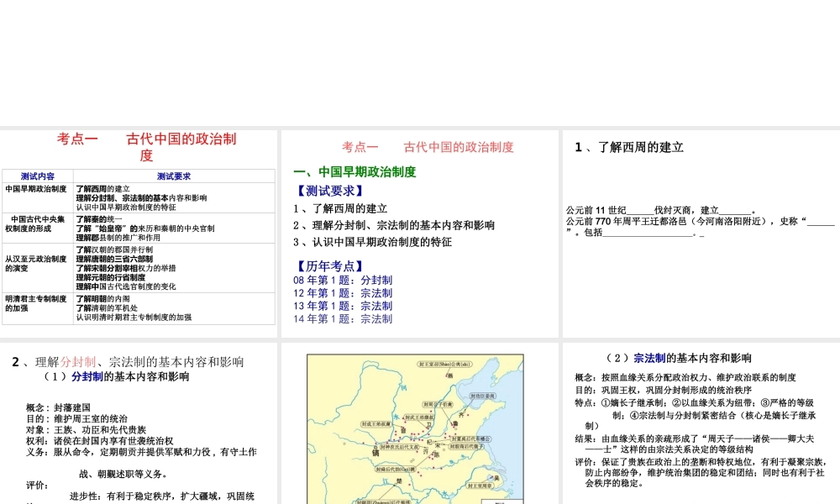Click the line 概念：按照血缘关系分配政治权力
Viewport: 840px width, 504px height.
pyautogui.click(x=685, y=378)
